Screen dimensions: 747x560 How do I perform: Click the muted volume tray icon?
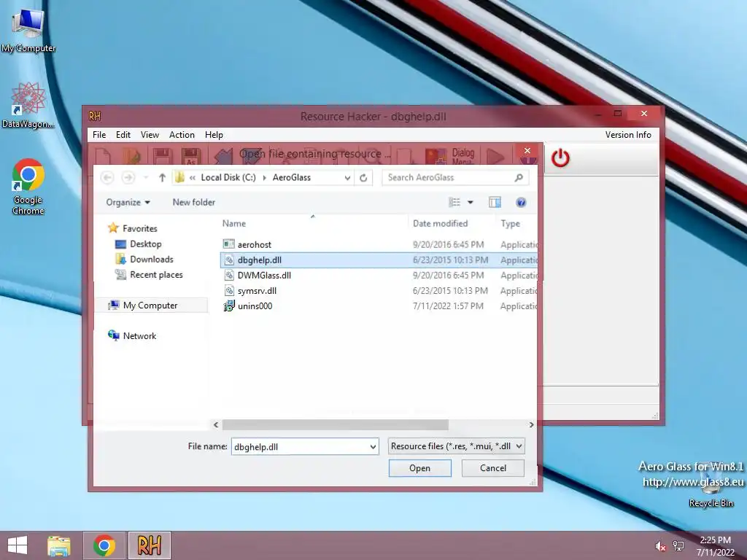coord(660,546)
